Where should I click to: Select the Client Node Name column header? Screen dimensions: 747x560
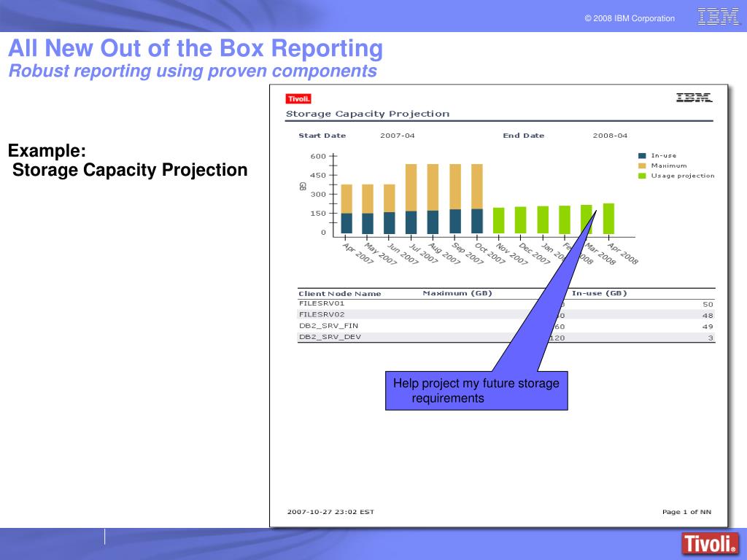point(340,294)
